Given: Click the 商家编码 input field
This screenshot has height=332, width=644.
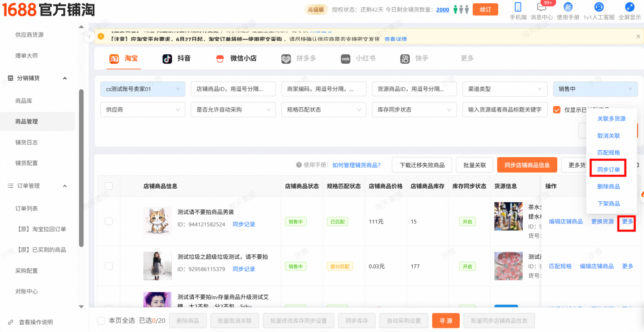Looking at the screenshot, I should [324, 89].
